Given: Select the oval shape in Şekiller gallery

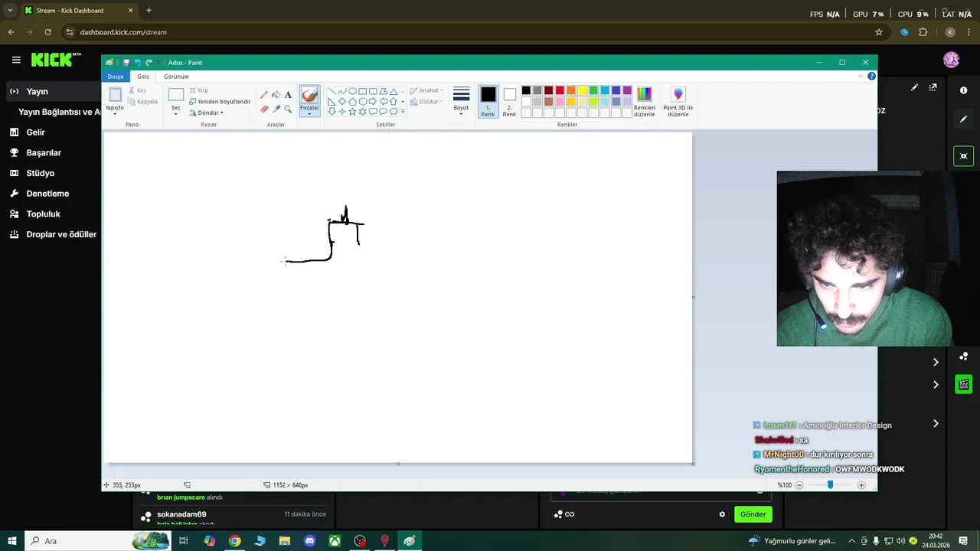Looking at the screenshot, I should click(x=352, y=91).
